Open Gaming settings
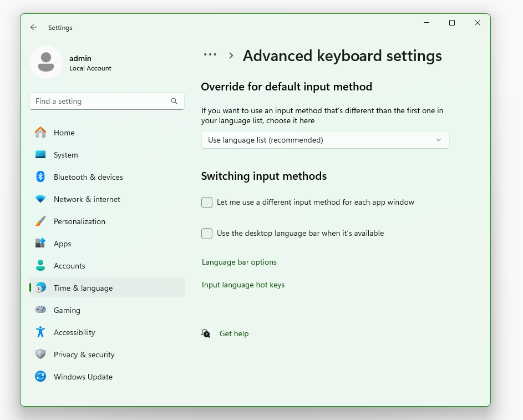 click(x=106, y=310)
